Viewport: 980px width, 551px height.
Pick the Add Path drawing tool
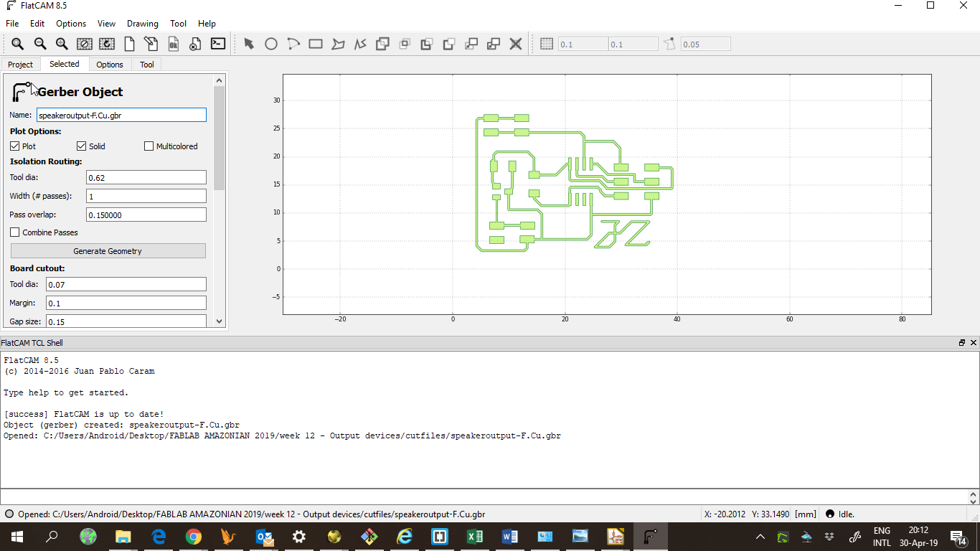pyautogui.click(x=360, y=44)
